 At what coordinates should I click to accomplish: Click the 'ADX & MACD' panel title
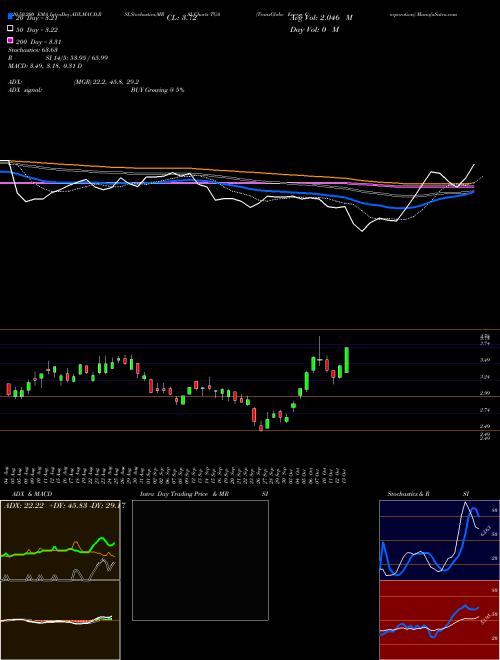[x=32, y=494]
